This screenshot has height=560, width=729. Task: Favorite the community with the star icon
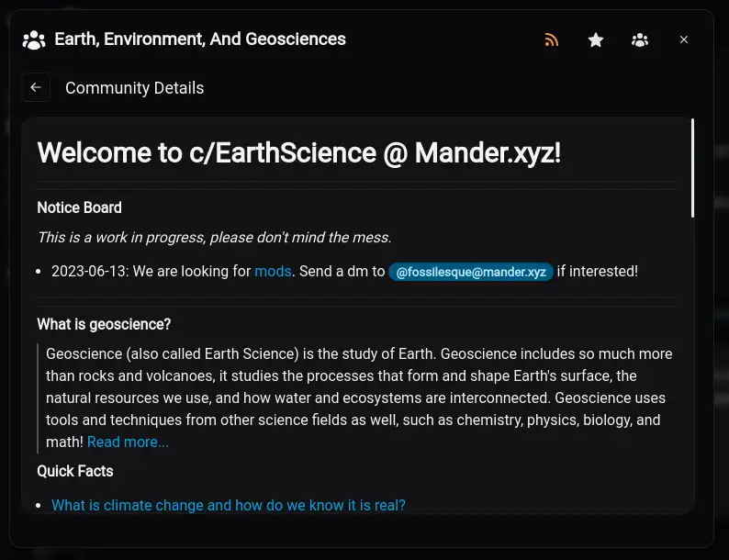tap(596, 39)
